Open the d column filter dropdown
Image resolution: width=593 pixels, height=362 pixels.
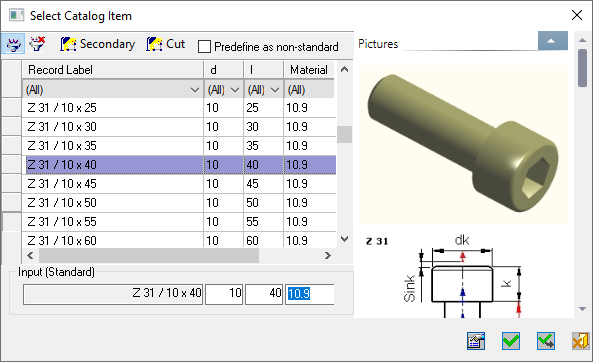(235, 90)
